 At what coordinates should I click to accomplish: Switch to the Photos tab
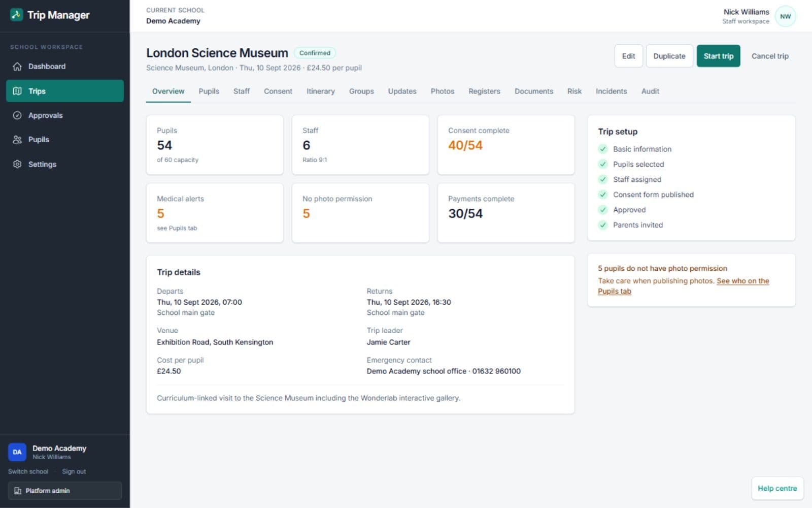point(442,91)
